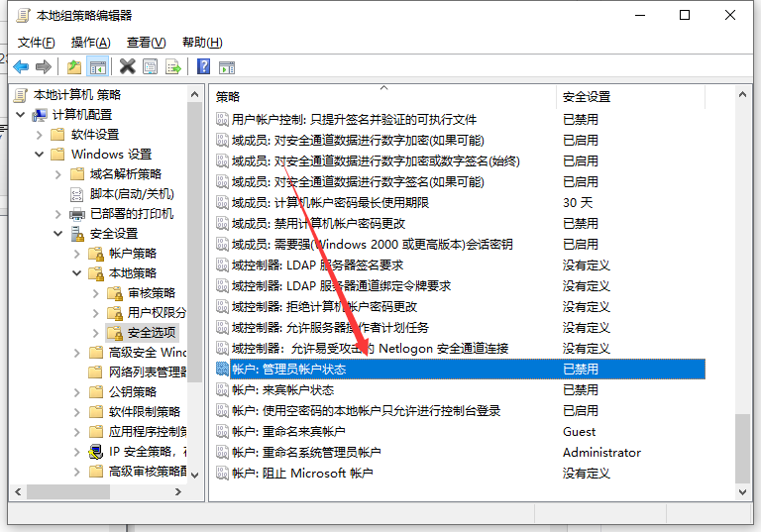This screenshot has height=532, width=761.
Task: Click the delete X toolbar icon
Action: tap(127, 66)
